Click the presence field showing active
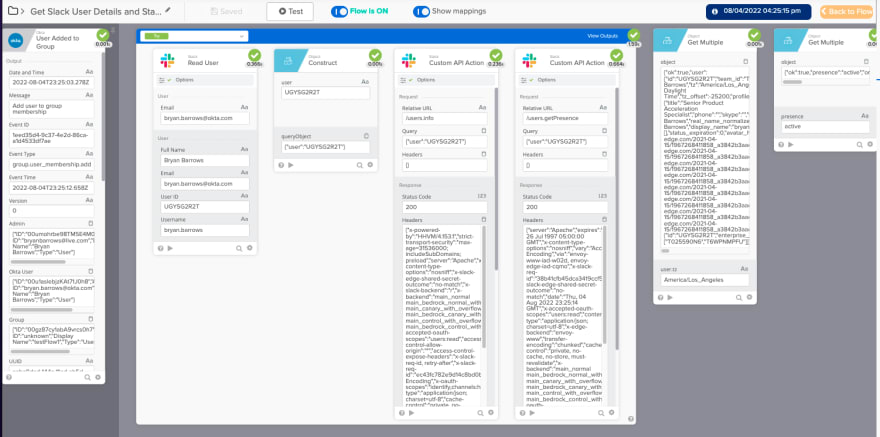Screen dimensions: 880x437 (x=826, y=127)
